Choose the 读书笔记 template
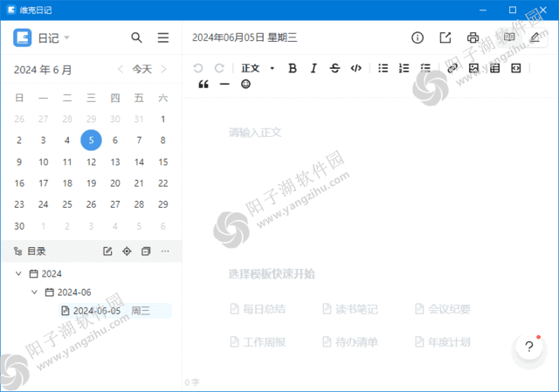The image size is (559, 392). pyautogui.click(x=350, y=309)
